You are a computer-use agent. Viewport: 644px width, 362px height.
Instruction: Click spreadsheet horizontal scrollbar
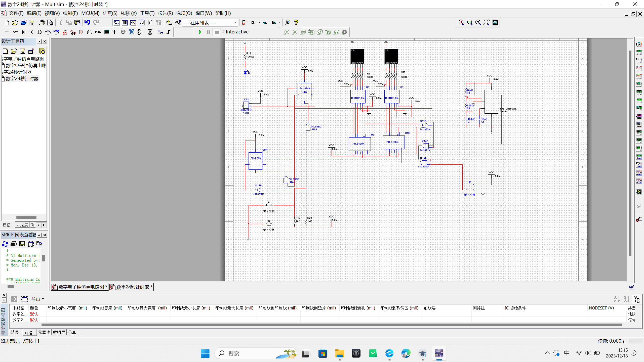[x=332, y=325]
